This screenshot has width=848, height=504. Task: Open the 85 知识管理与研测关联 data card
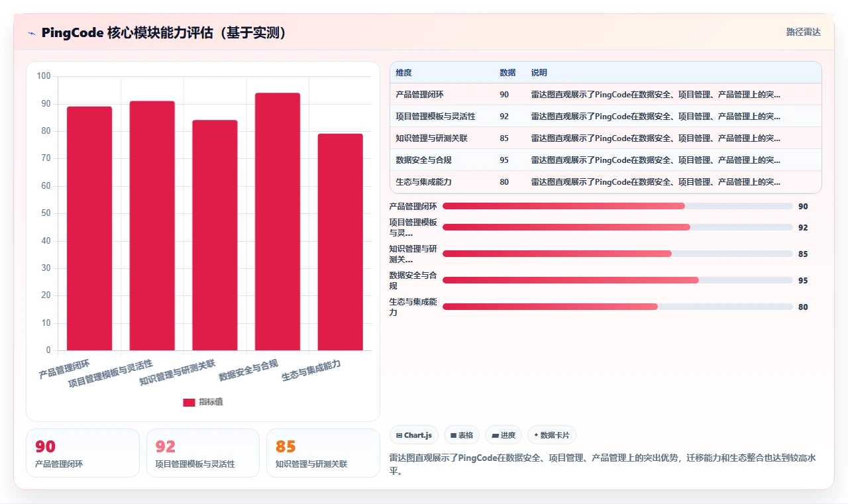click(x=323, y=453)
